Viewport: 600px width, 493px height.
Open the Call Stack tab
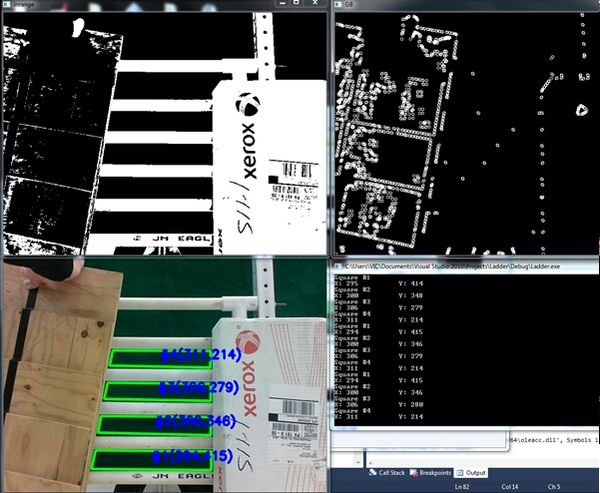coord(387,473)
